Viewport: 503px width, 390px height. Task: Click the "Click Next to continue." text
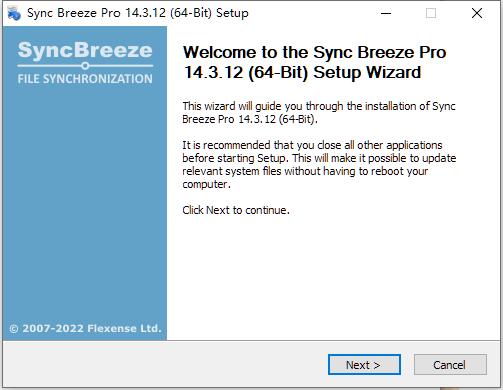[236, 210]
